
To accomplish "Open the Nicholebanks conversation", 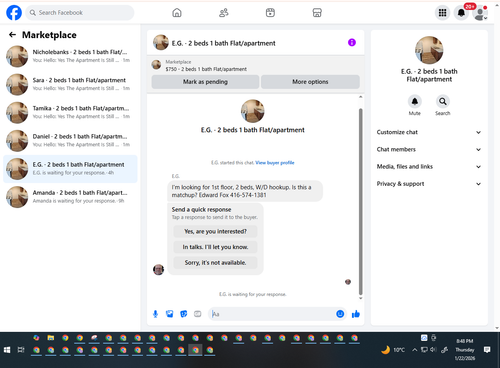I will (70, 56).
